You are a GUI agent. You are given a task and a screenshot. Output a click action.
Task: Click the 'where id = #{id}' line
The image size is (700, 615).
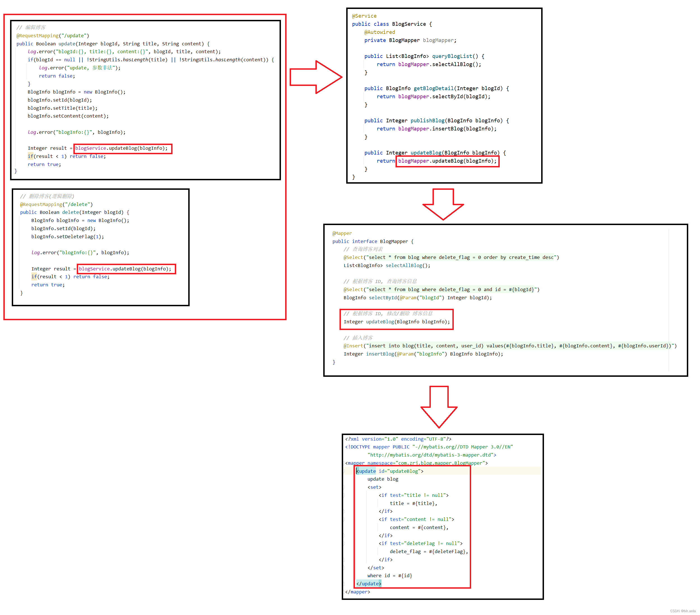[x=390, y=576]
